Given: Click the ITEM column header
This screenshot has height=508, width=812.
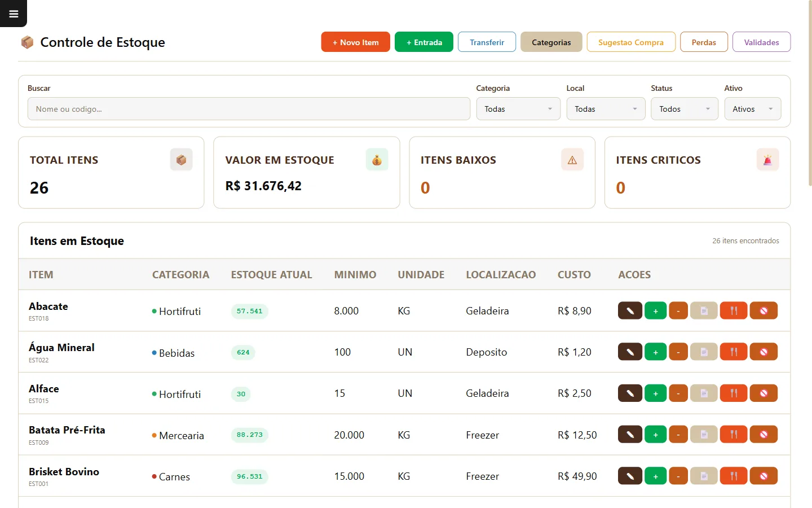Looking at the screenshot, I should pos(41,275).
